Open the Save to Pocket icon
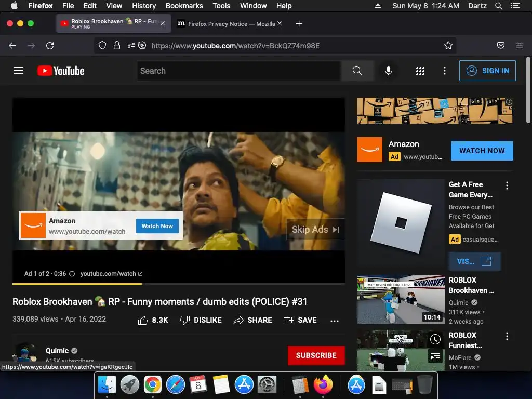This screenshot has width=532, height=399. coord(501,46)
